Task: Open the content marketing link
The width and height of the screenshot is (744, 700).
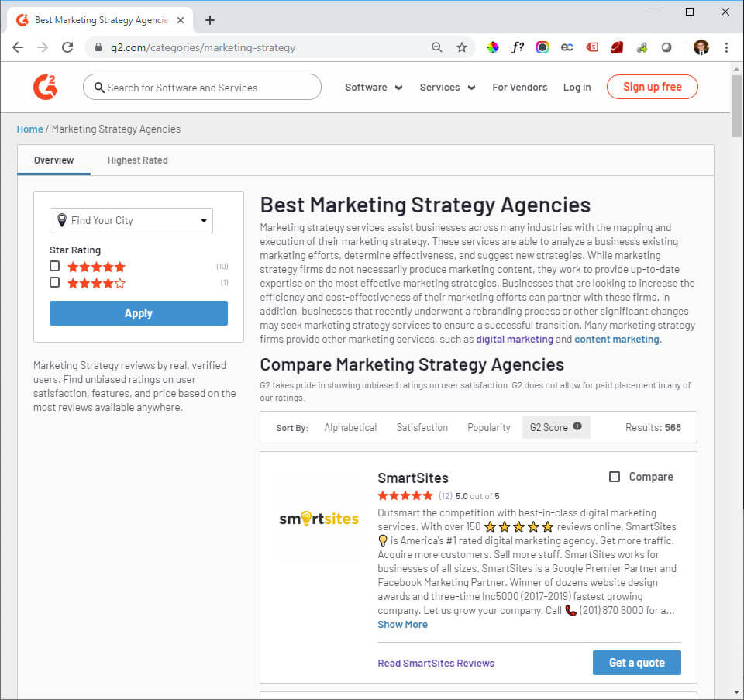Action: [x=617, y=340]
